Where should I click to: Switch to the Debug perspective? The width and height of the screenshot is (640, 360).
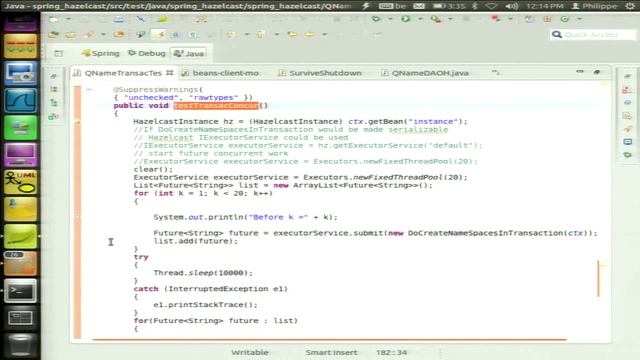pyautogui.click(x=147, y=53)
